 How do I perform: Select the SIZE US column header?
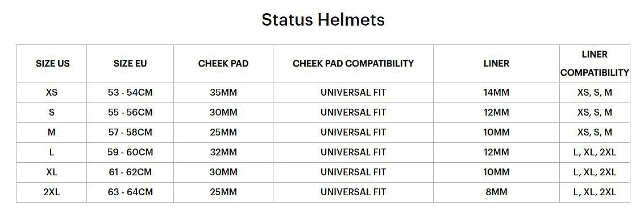coord(52,64)
